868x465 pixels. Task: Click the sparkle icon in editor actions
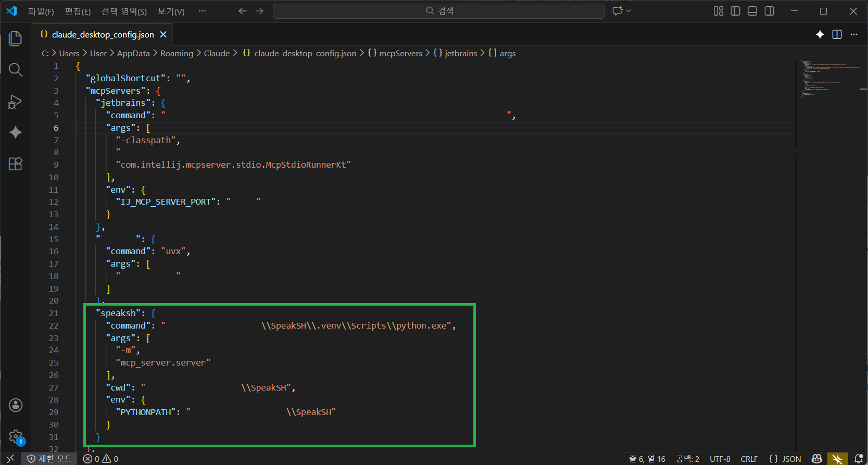point(820,34)
